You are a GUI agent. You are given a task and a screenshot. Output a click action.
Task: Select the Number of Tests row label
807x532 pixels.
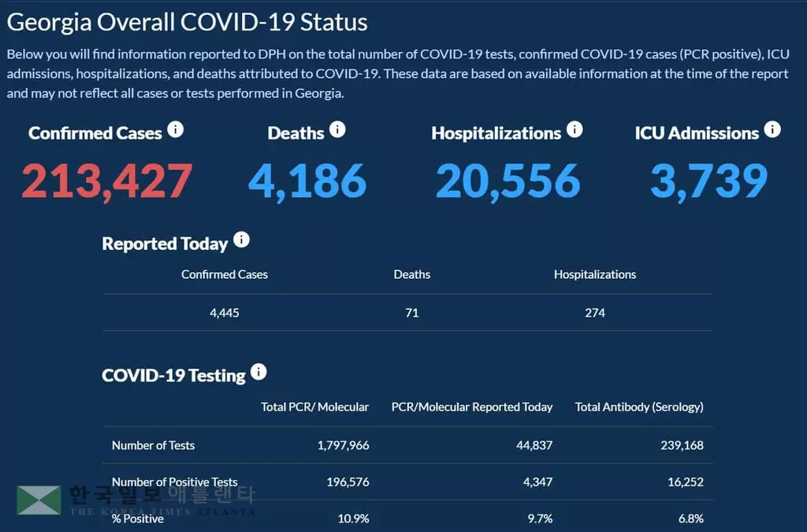(x=153, y=445)
